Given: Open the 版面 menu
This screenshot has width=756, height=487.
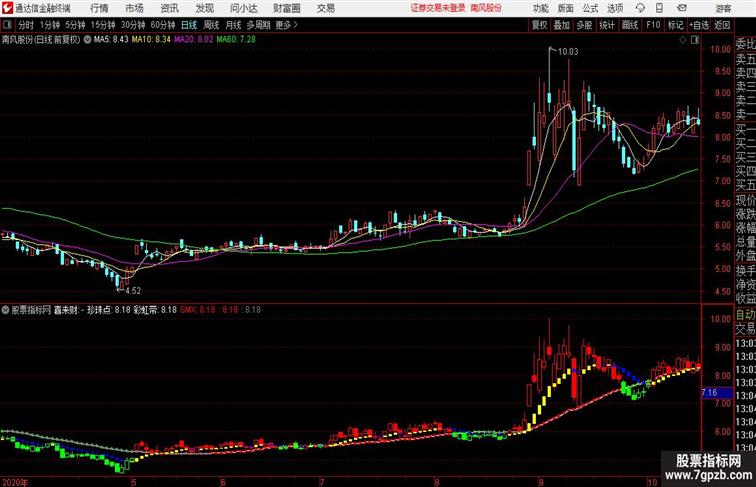Looking at the screenshot, I should pos(566,8).
